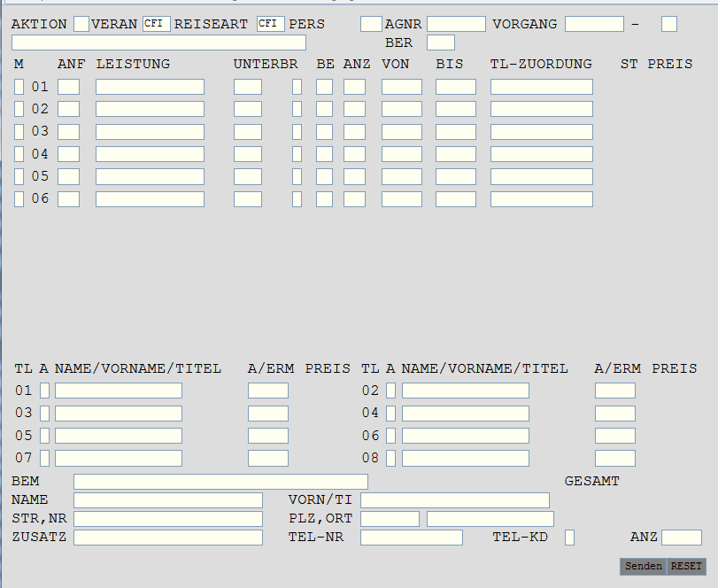
Task: Select the REISEART field containing CFI
Action: (271, 24)
